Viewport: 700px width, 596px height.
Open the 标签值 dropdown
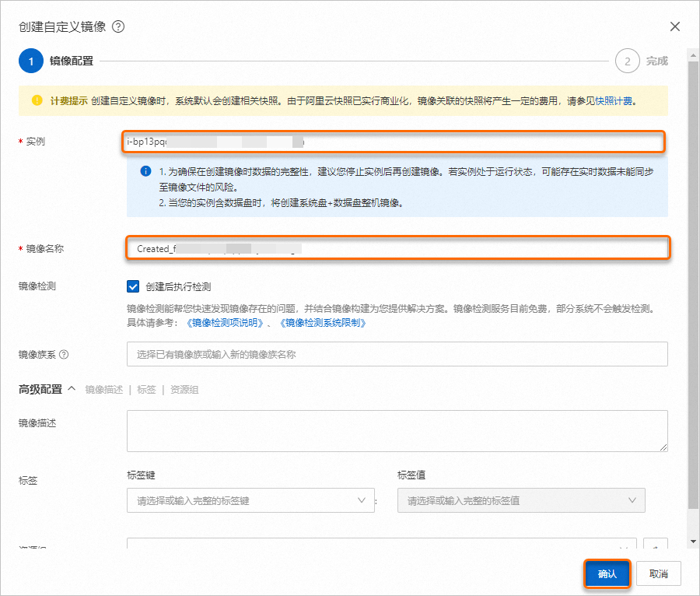[x=521, y=500]
